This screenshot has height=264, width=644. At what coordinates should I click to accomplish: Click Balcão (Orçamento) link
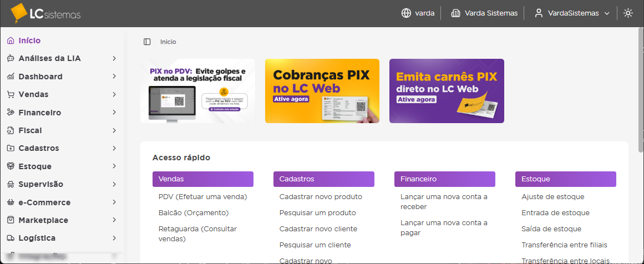[x=194, y=212]
